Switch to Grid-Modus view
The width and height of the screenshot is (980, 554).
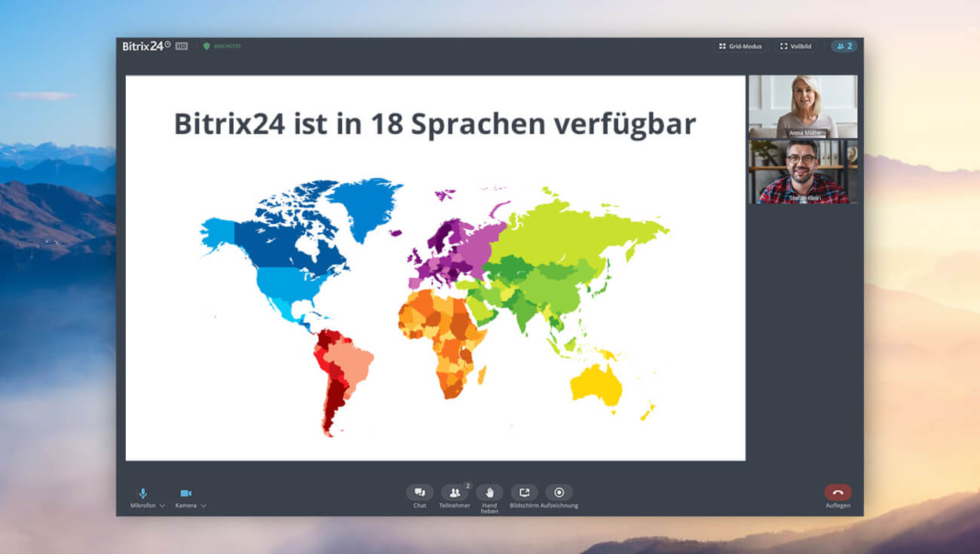coord(740,46)
